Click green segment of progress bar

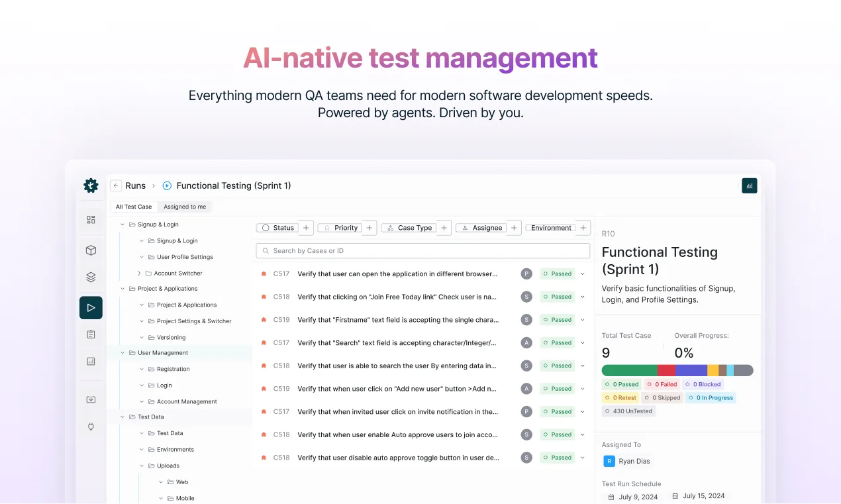click(629, 370)
